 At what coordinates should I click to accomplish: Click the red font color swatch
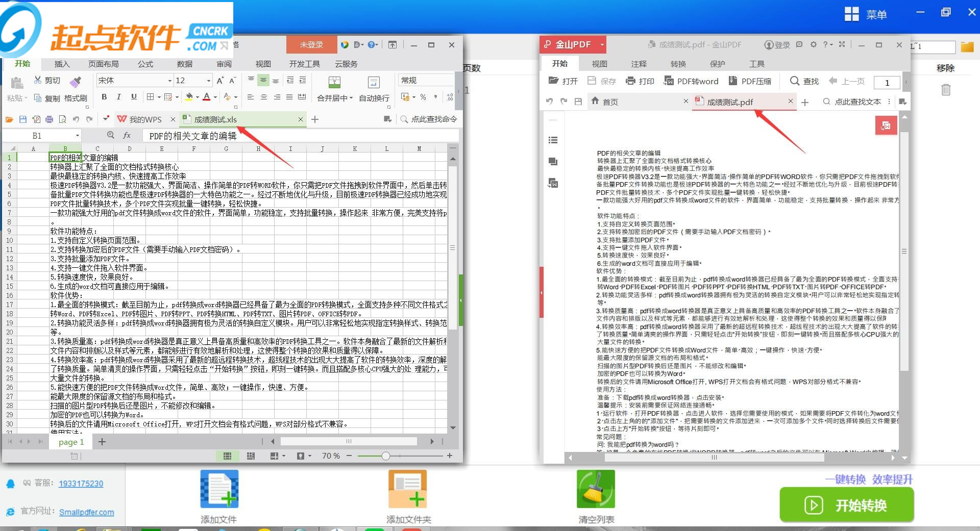(x=207, y=97)
